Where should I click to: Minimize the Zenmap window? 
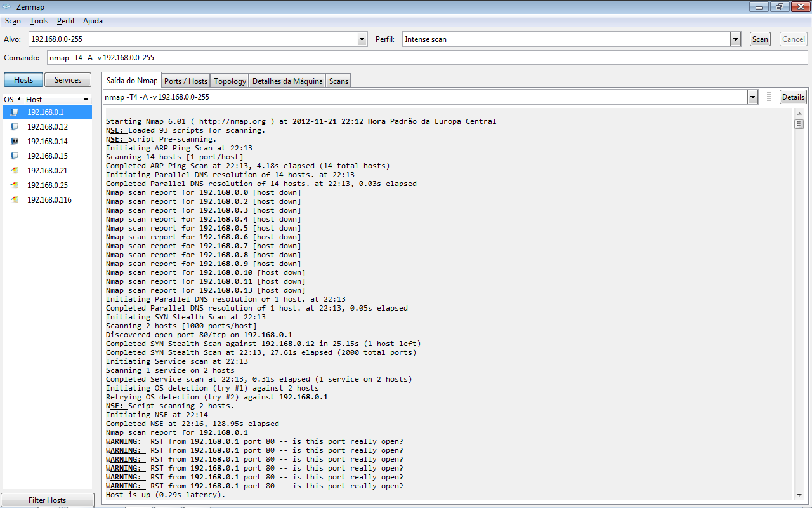tap(758, 6)
